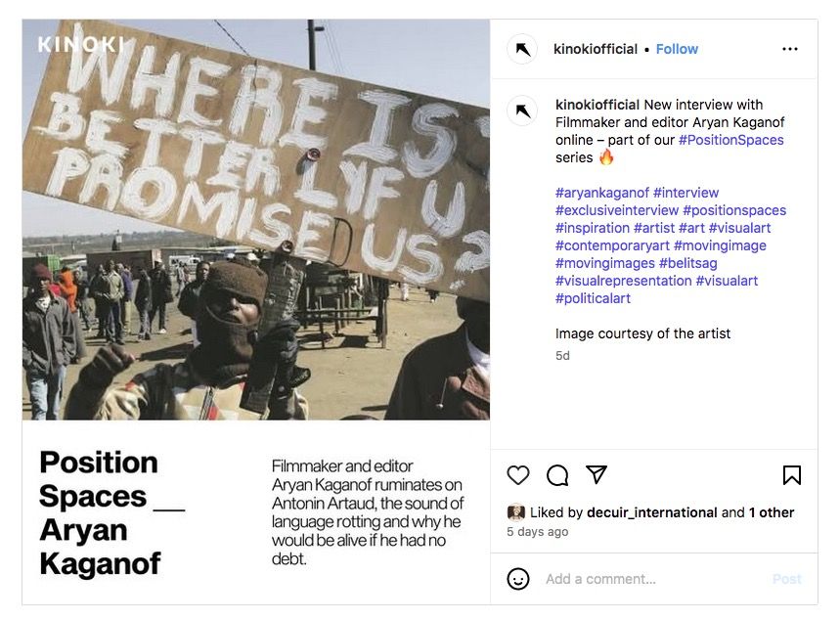Follow the kinokiofficial account
This screenshot has height=620, width=840.
677,49
